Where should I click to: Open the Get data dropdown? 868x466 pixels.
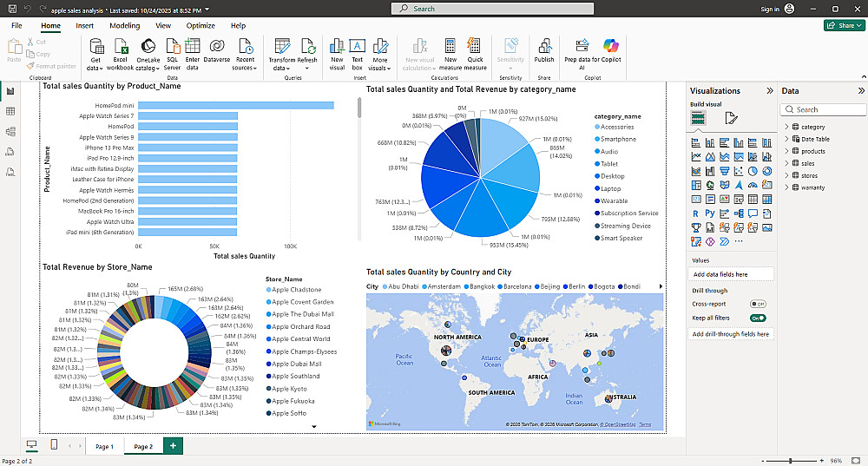pyautogui.click(x=95, y=55)
